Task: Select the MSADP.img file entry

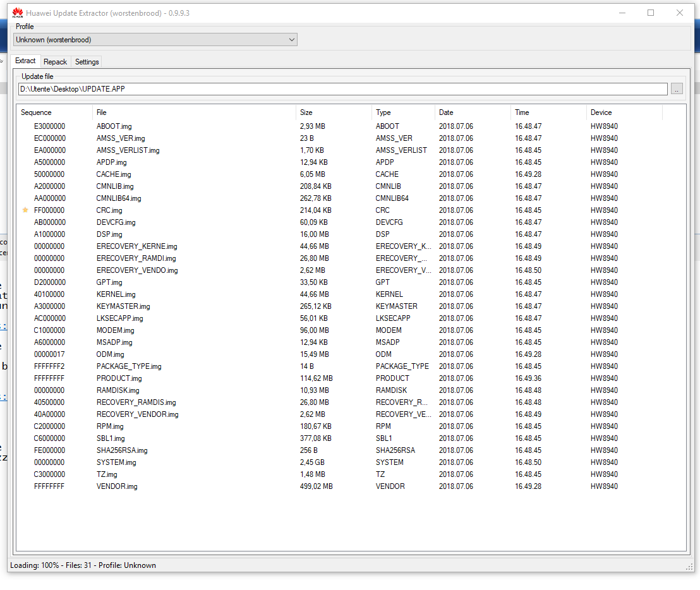Action: tap(114, 343)
